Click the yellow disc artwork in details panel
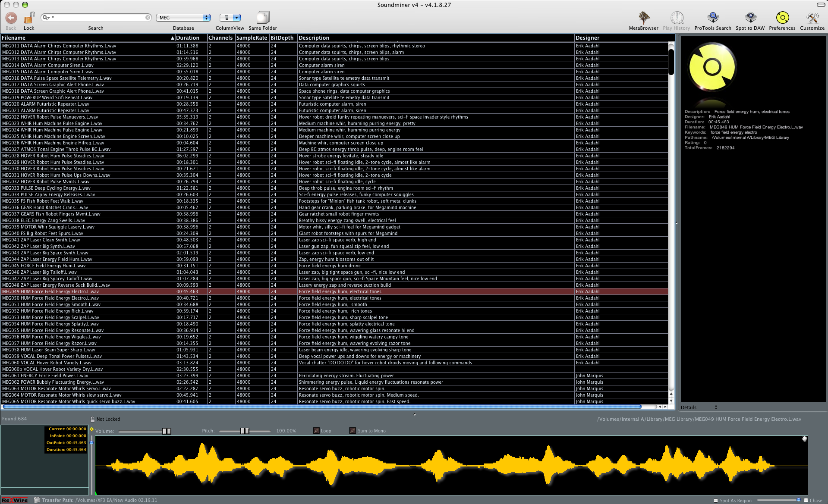Viewport: 828px width, 504px height. click(712, 67)
